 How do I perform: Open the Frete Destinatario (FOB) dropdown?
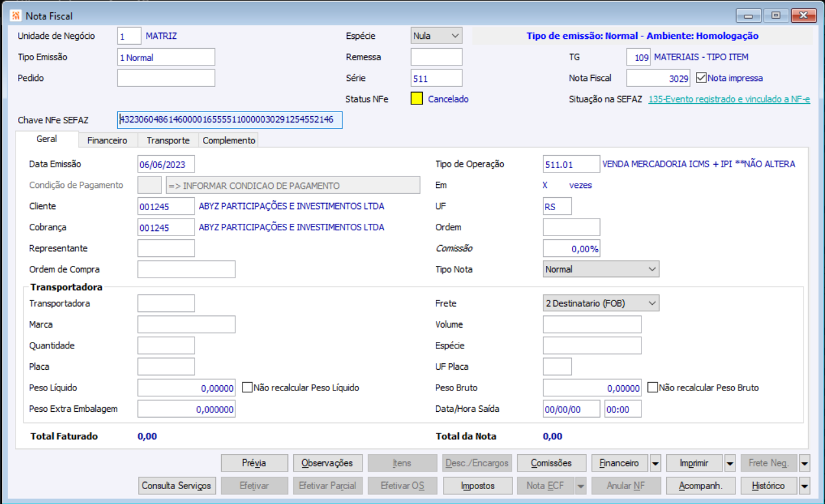coord(601,303)
